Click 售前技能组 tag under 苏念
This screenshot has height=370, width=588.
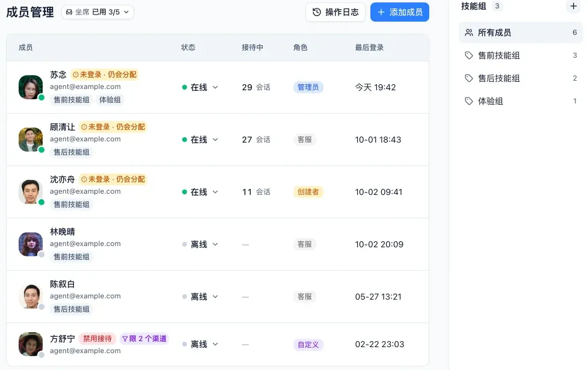click(x=72, y=100)
